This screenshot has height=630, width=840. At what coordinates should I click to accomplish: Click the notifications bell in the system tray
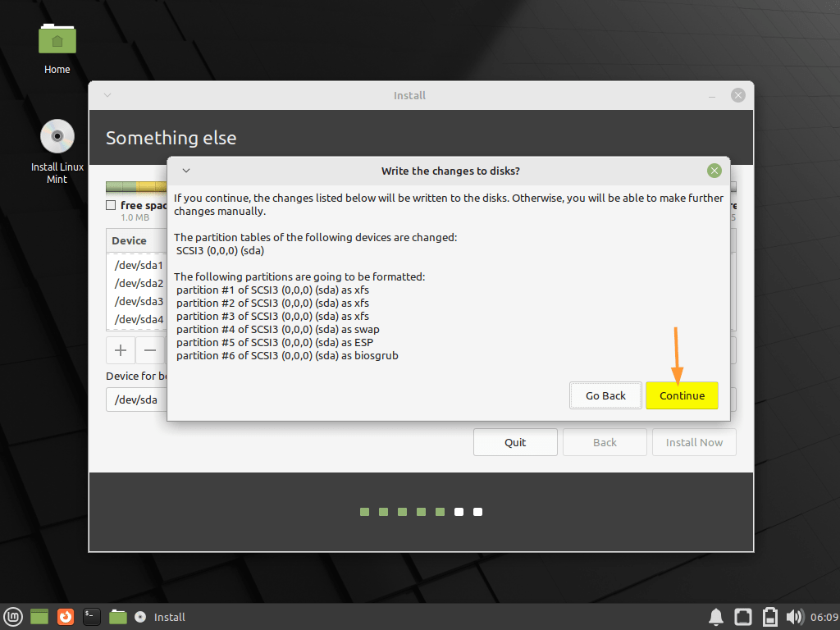(715, 616)
